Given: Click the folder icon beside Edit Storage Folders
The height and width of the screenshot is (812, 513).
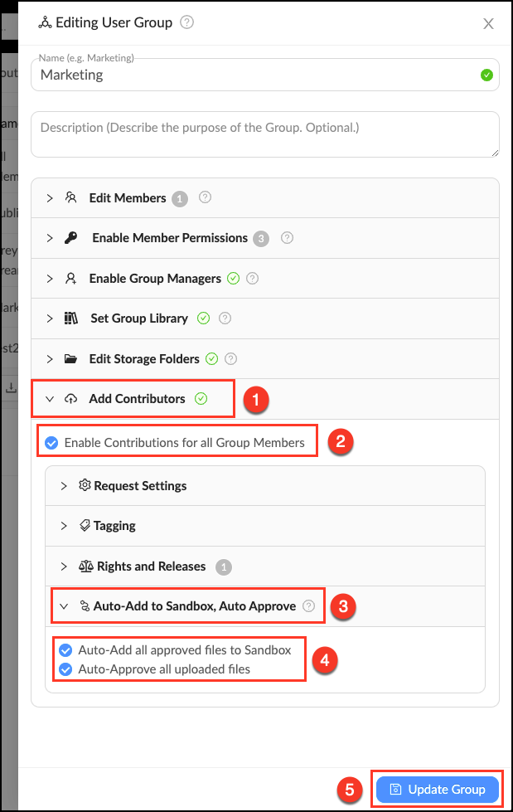Looking at the screenshot, I should click(73, 358).
